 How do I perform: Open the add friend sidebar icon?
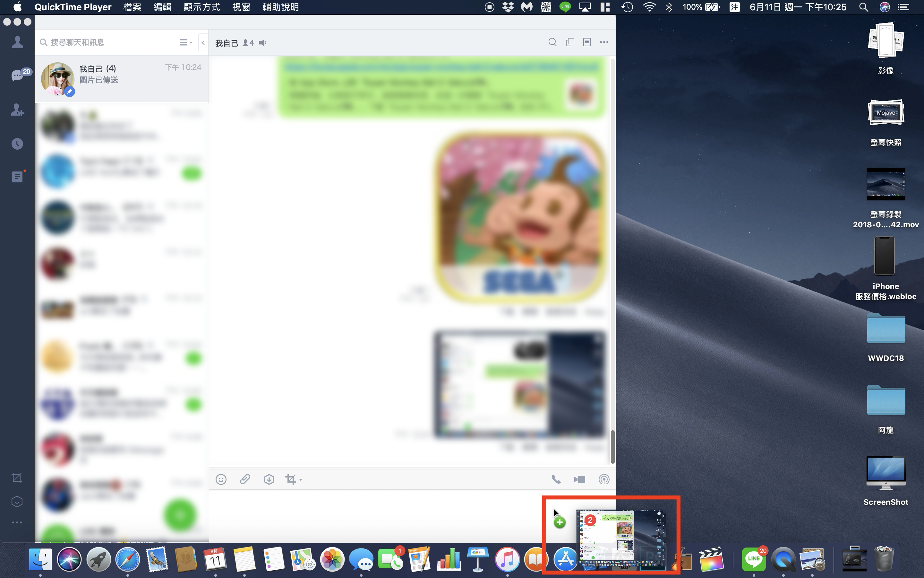tap(17, 110)
